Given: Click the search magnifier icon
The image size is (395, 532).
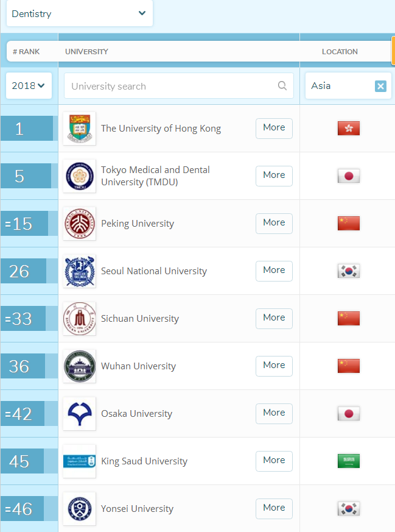Looking at the screenshot, I should pyautogui.click(x=282, y=85).
